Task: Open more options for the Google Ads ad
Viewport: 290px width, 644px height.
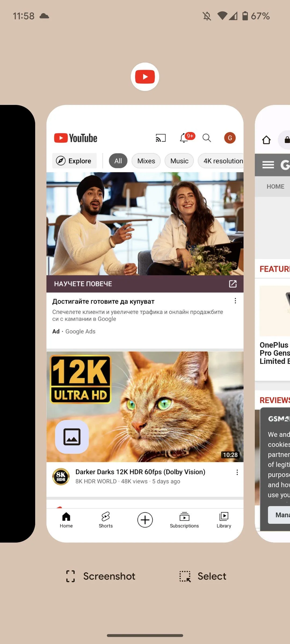Action: pos(235,301)
